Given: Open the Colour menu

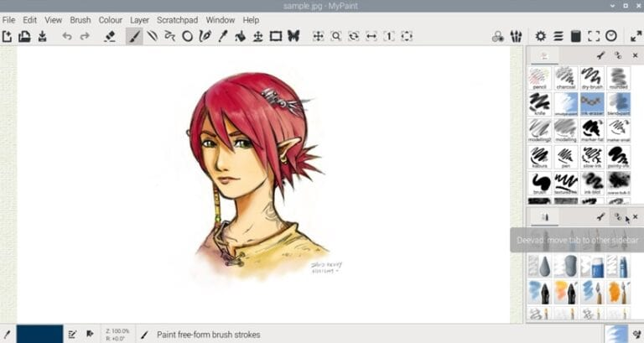Looking at the screenshot, I should click(x=110, y=20).
